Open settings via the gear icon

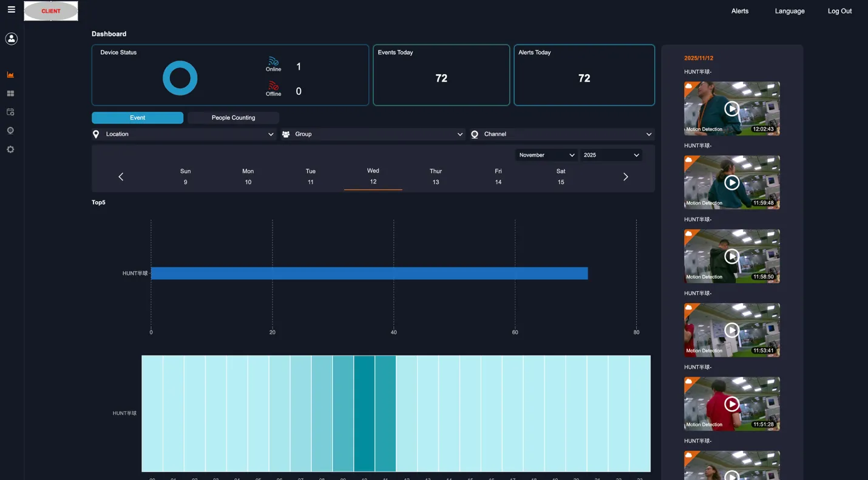10,149
